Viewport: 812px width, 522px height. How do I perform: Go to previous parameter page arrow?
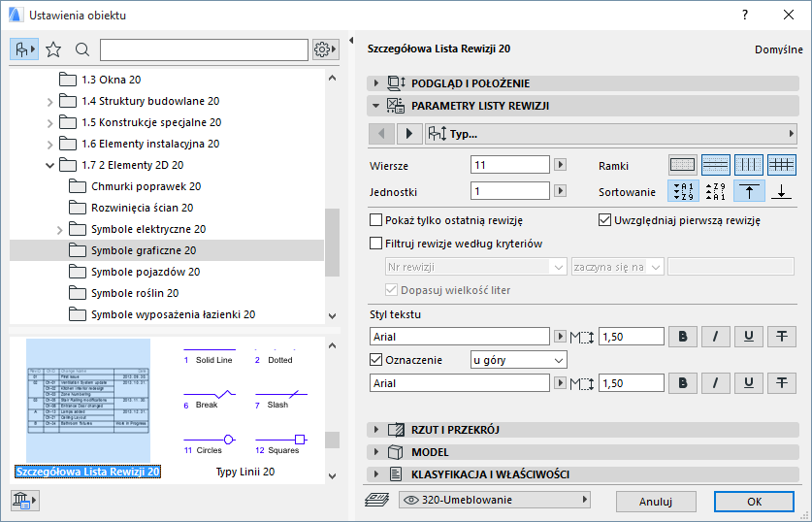[381, 134]
